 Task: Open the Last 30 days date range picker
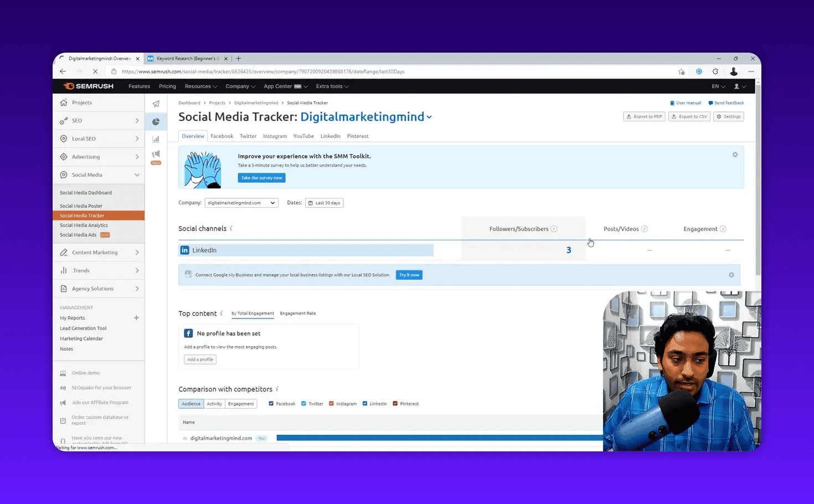point(324,203)
